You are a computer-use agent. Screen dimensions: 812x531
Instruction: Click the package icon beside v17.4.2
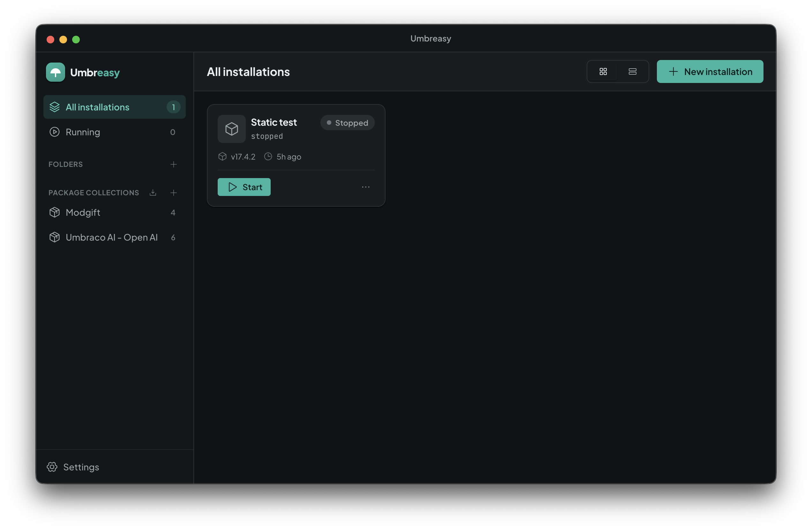[222, 157]
